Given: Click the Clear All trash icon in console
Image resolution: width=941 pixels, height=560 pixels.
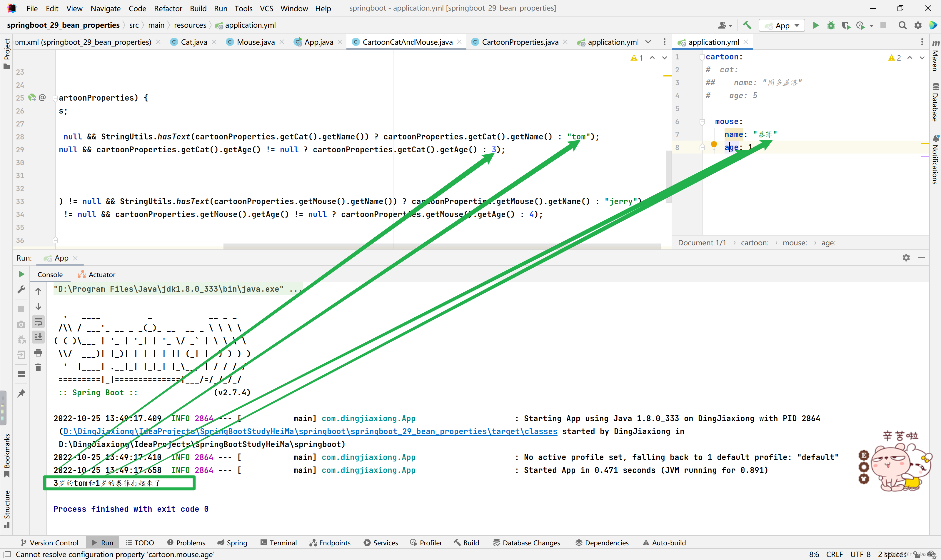Looking at the screenshot, I should point(38,368).
